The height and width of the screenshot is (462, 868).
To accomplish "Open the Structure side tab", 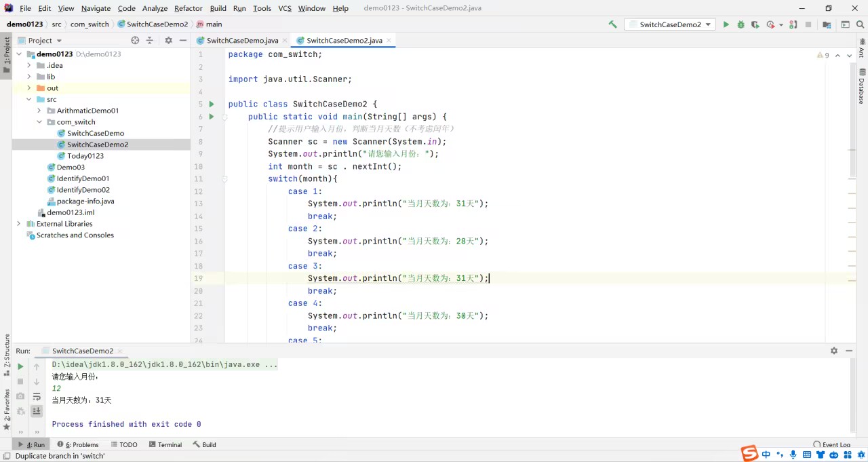I will (x=7, y=355).
